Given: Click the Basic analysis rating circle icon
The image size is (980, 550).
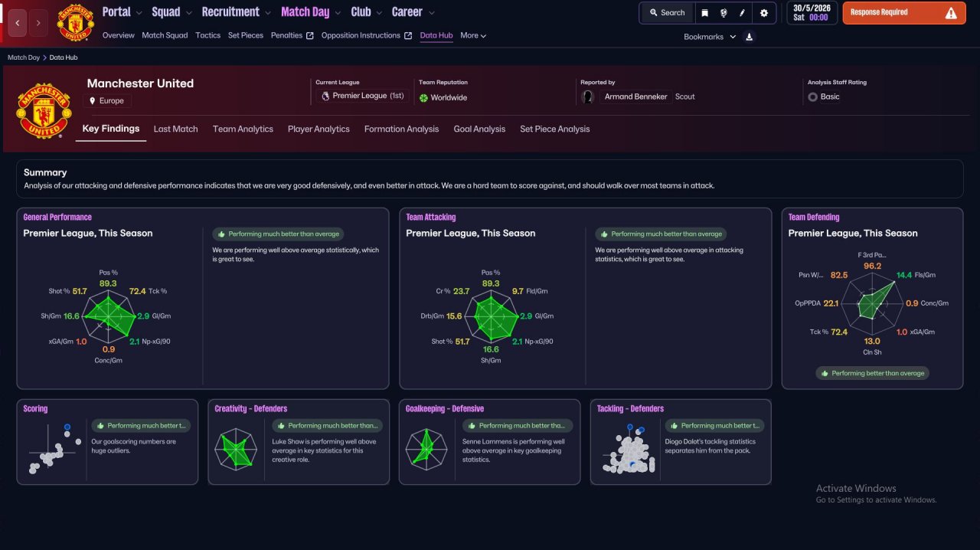Looking at the screenshot, I should [812, 97].
